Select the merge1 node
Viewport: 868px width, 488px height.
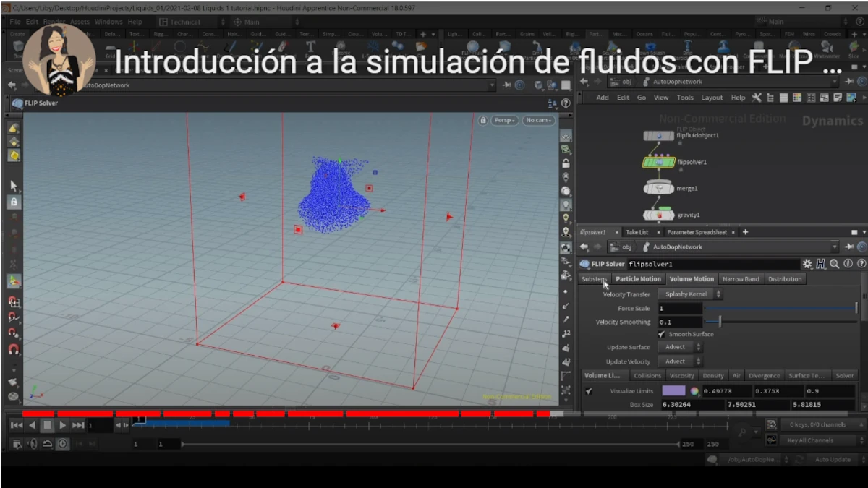click(658, 189)
